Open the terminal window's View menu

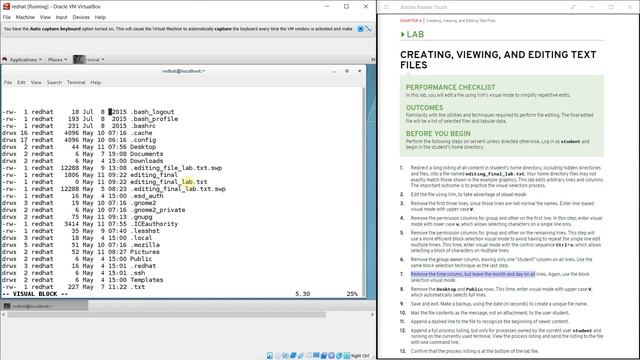click(36, 82)
